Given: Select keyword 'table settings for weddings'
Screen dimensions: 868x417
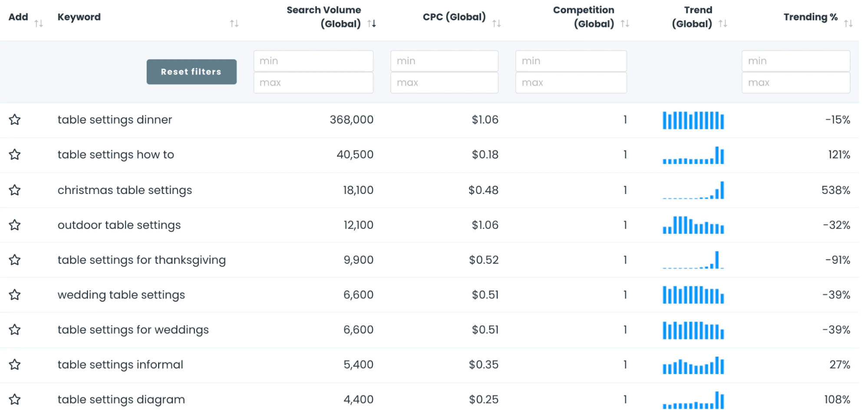Looking at the screenshot, I should pyautogui.click(x=133, y=330).
